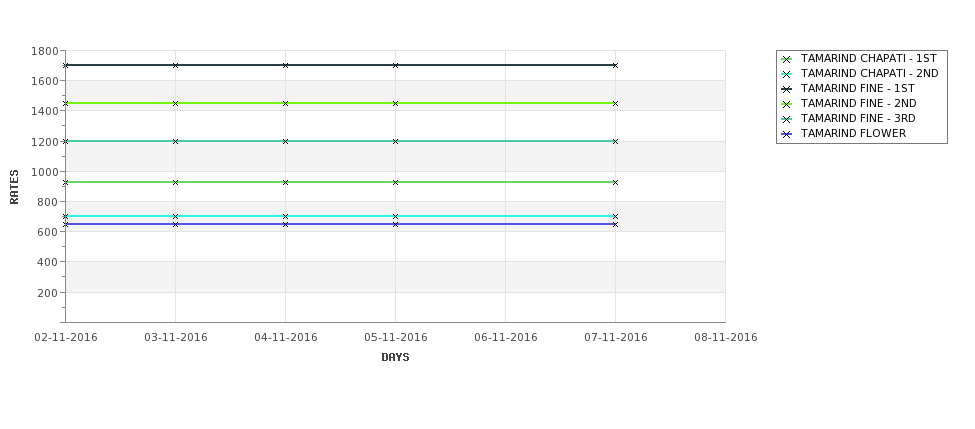Click the blue 650 data point on 07-11-2016
This screenshot has height=429, width=975.
pyautogui.click(x=616, y=224)
